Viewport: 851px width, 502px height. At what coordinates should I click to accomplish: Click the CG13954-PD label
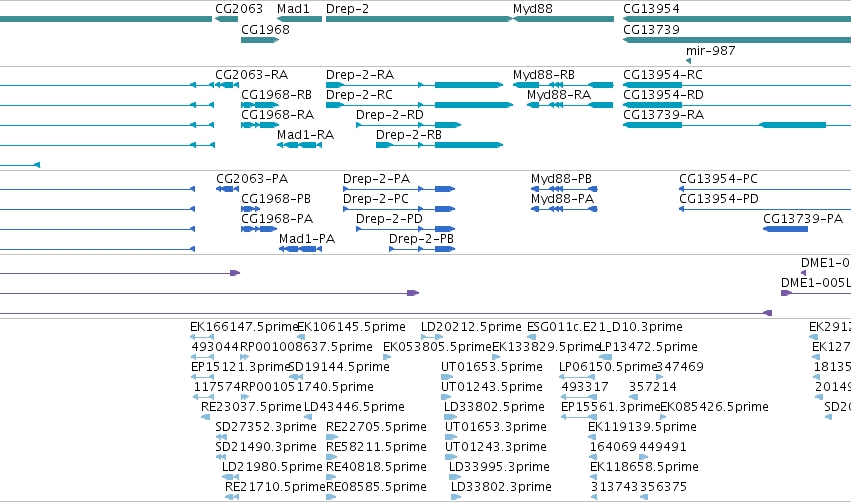pyautogui.click(x=719, y=199)
